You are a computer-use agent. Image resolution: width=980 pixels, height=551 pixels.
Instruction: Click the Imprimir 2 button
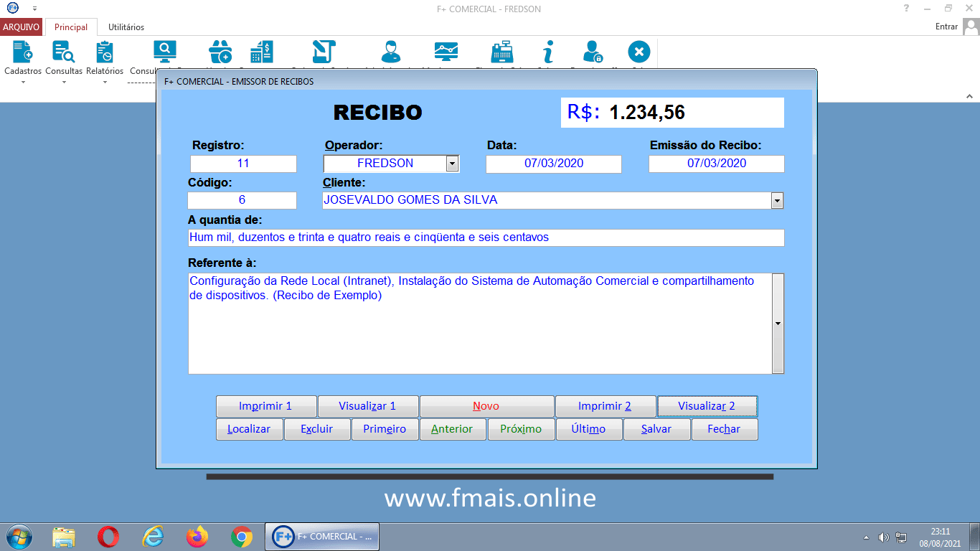pyautogui.click(x=606, y=406)
